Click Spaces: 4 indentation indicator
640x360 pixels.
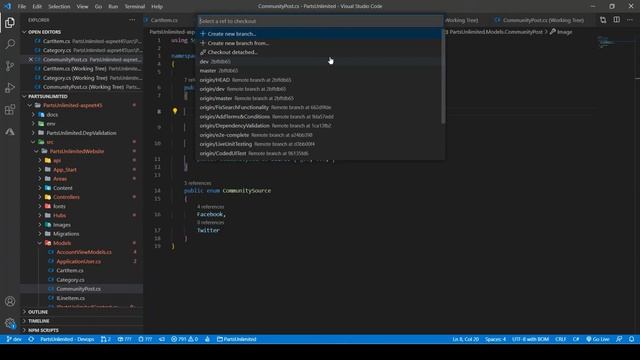[495, 339]
